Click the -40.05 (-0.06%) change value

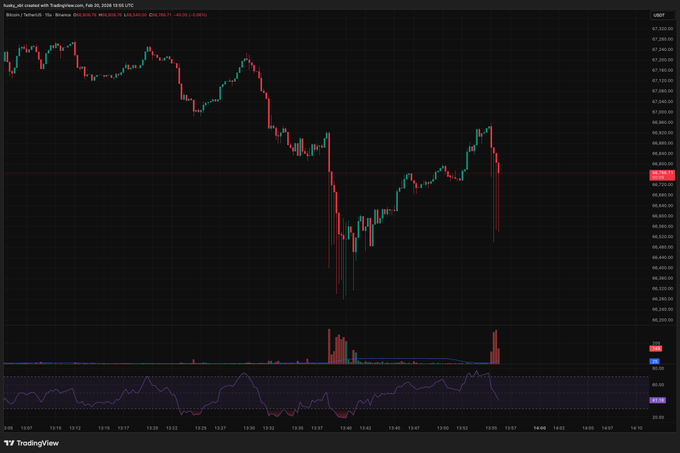tap(190, 15)
